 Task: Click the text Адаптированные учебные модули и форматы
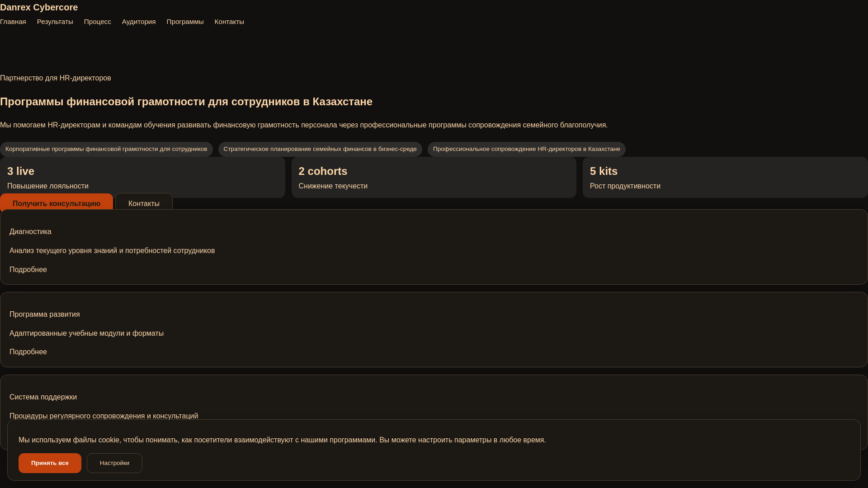86,333
